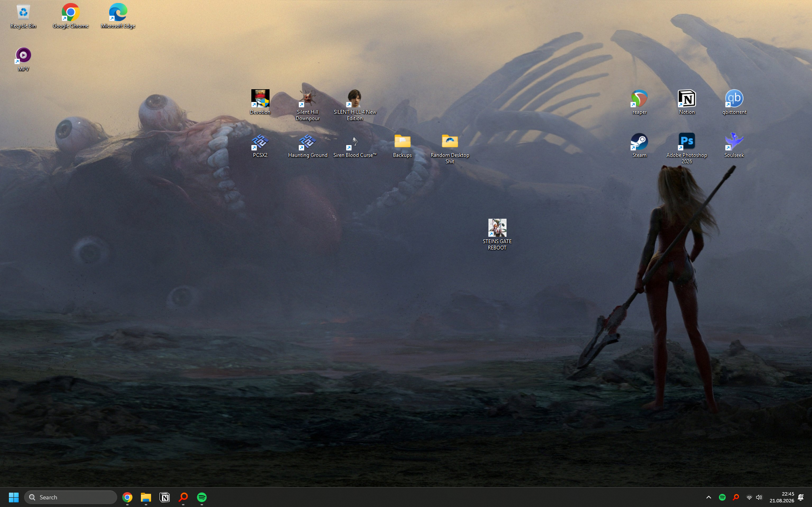Select the qbittorrent desktop shortcut
The image size is (812, 507).
734,103
